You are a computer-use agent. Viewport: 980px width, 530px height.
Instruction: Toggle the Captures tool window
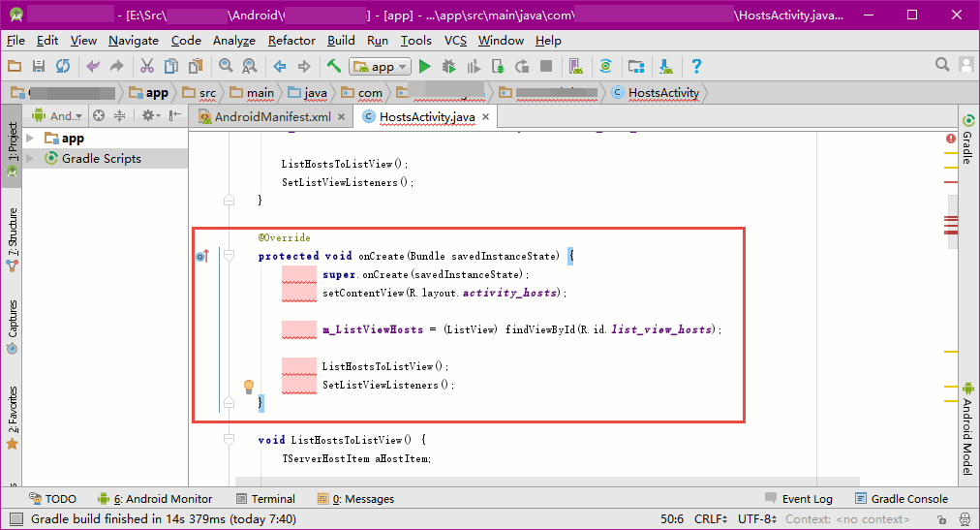coord(12,327)
